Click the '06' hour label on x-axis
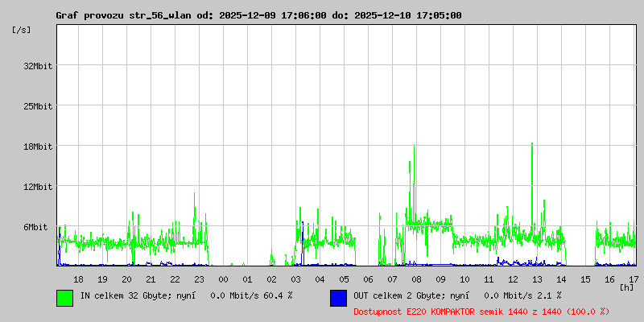This screenshot has height=322, width=644. coord(369,279)
